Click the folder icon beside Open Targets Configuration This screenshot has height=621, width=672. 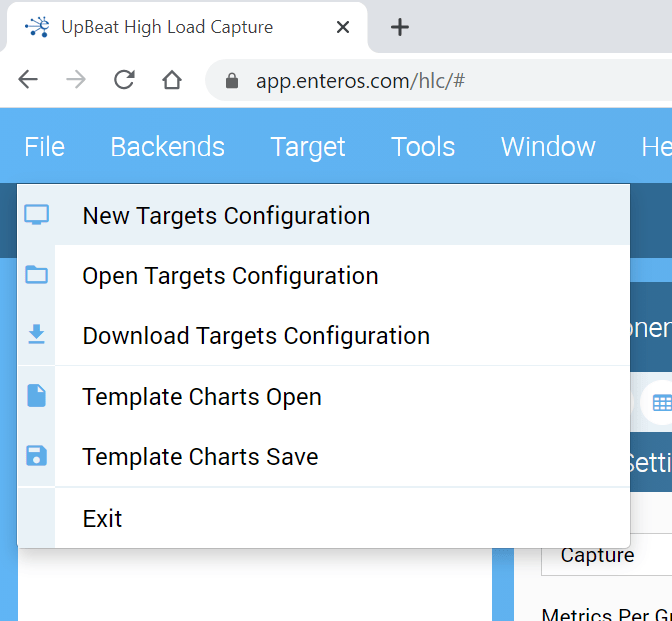tap(36, 275)
